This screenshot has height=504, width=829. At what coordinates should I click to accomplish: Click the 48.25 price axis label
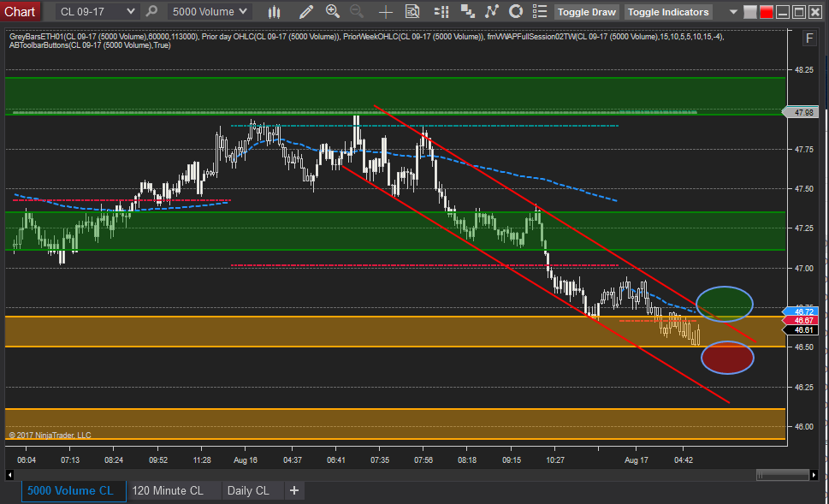click(803, 70)
